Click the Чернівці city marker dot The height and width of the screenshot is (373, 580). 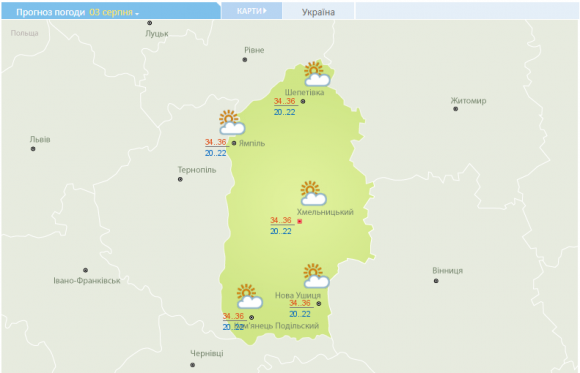[x=192, y=365]
